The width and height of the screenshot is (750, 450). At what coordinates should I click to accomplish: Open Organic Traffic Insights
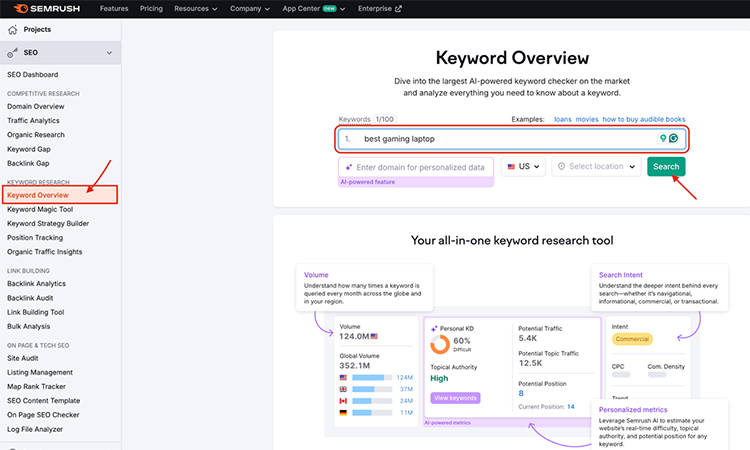[x=44, y=252]
